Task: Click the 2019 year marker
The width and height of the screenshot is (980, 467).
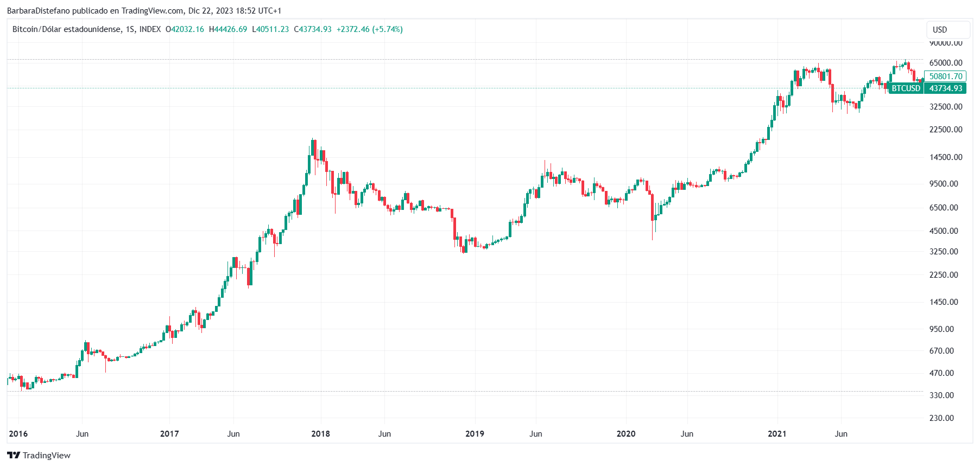Action: pyautogui.click(x=475, y=433)
